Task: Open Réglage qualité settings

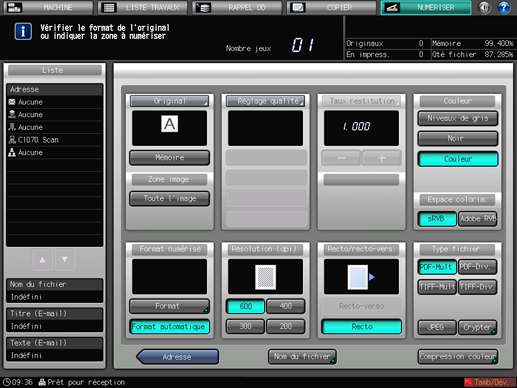Action: click(265, 101)
